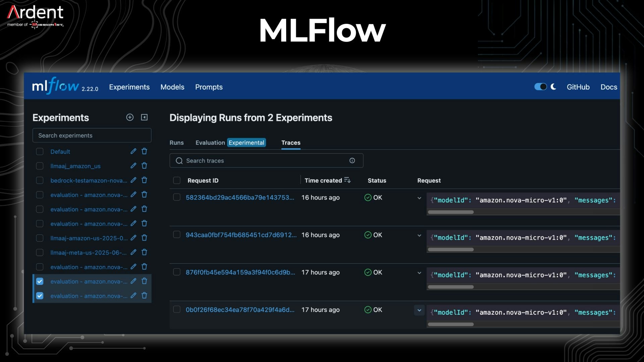644x362 pixels.
Task: Open the Experiments top menu
Action: pyautogui.click(x=129, y=87)
